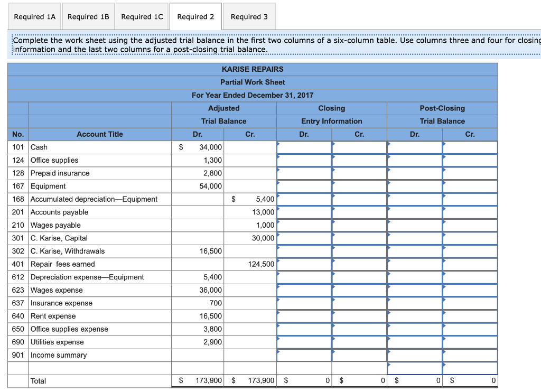Click the Utilities expense closing Cr. cell

(x=359, y=342)
